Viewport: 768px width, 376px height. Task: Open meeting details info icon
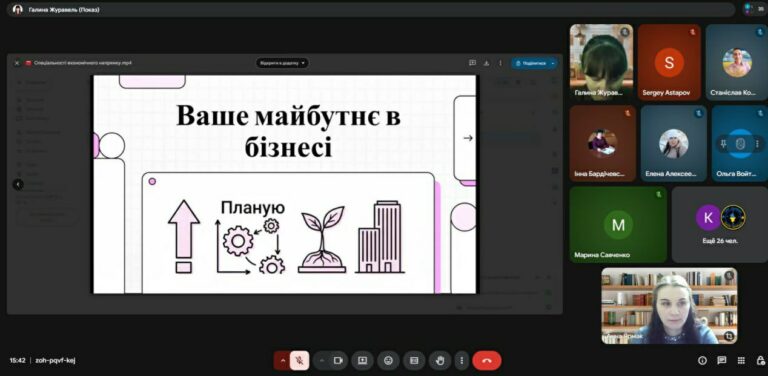702,360
